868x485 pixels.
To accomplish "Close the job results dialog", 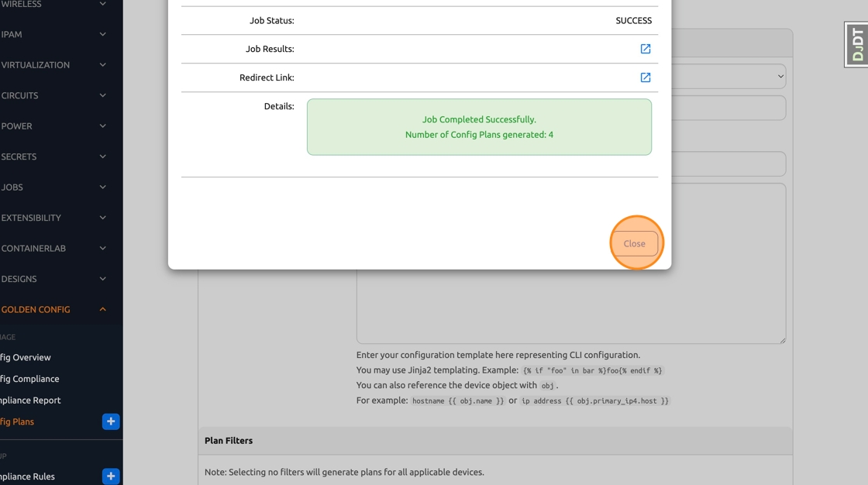I will click(x=634, y=243).
